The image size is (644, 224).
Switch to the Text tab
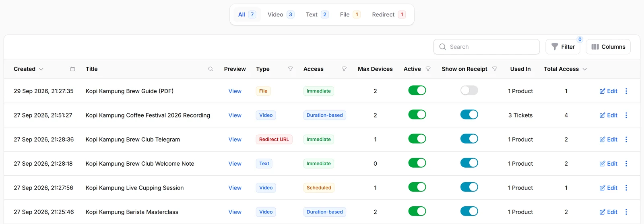[317, 14]
